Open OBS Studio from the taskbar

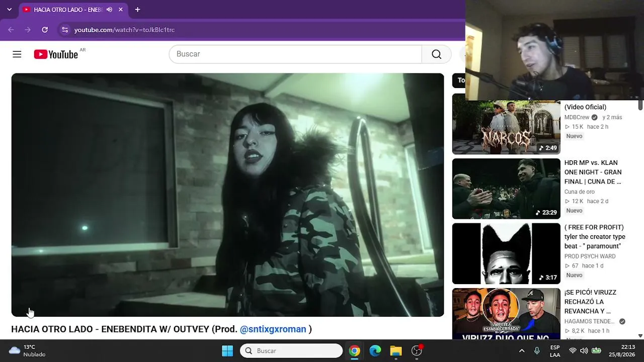pos(417,351)
